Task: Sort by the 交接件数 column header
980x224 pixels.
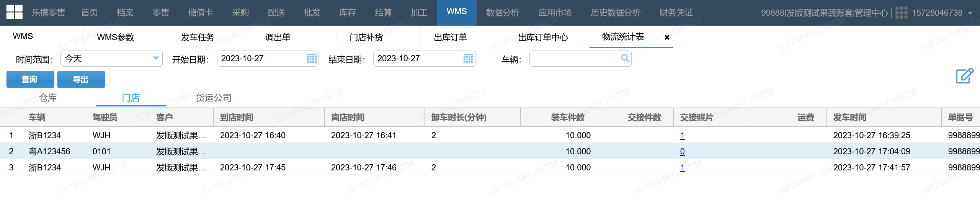Action: tap(635, 117)
